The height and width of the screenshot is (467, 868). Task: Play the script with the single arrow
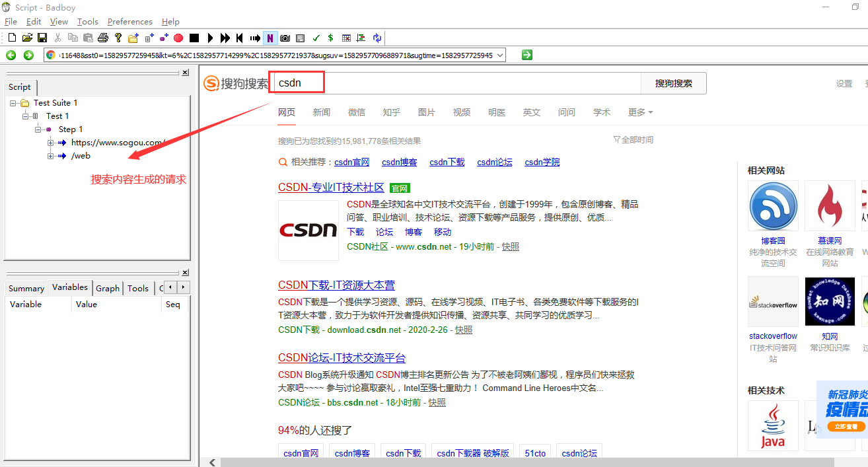(210, 38)
